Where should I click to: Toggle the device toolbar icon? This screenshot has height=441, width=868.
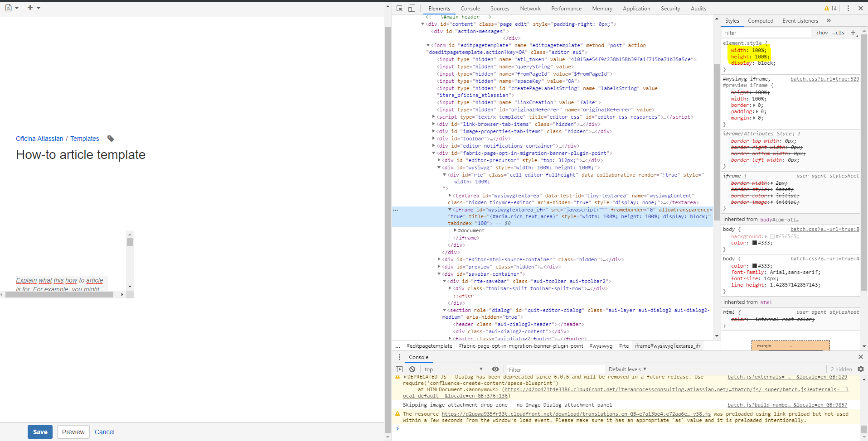[x=412, y=8]
